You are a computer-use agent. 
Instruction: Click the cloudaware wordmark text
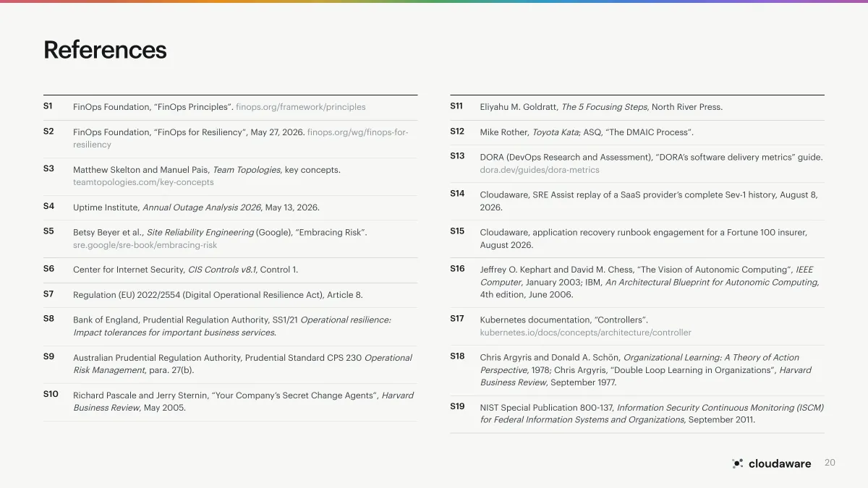(x=780, y=463)
